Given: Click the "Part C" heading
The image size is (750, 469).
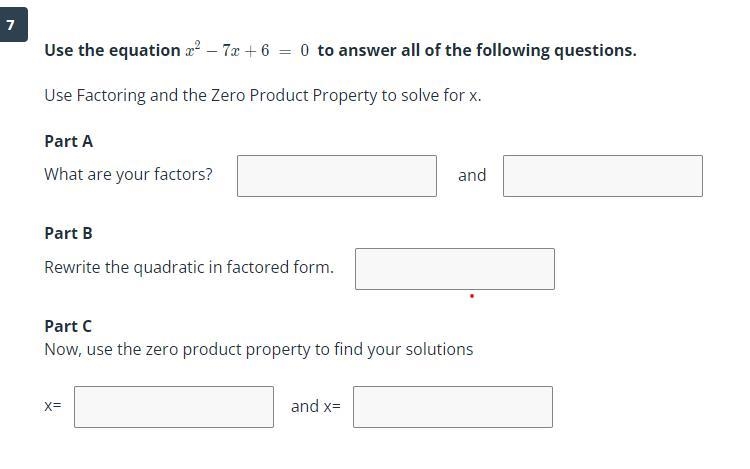Looking at the screenshot, I should (x=68, y=326).
